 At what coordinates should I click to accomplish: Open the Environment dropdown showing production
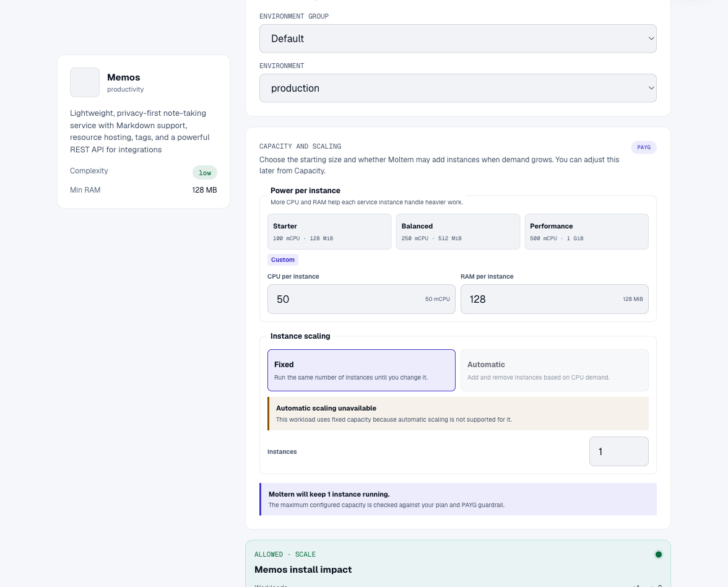[x=458, y=88]
